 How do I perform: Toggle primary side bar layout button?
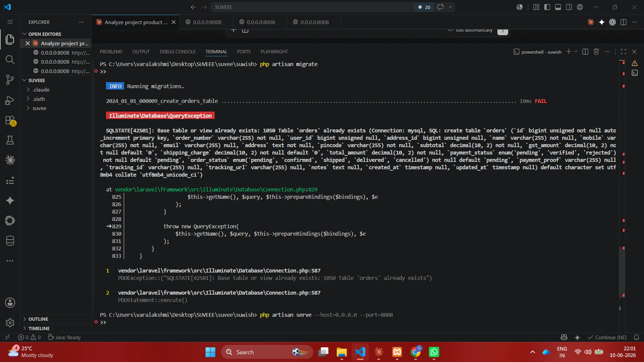(547, 7)
